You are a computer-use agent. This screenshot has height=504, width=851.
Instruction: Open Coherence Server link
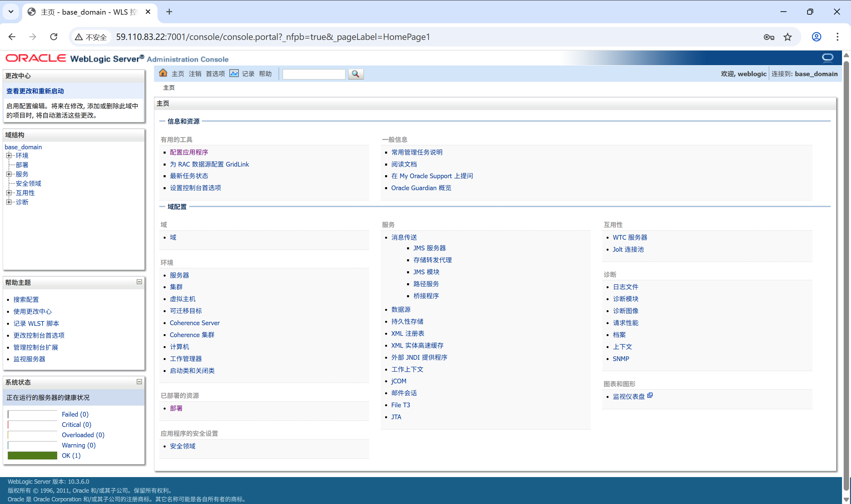pyautogui.click(x=195, y=322)
